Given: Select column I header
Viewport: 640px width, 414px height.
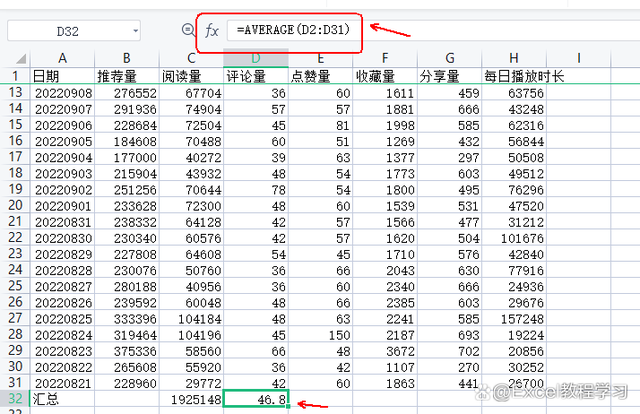Looking at the screenshot, I should click(578, 58).
